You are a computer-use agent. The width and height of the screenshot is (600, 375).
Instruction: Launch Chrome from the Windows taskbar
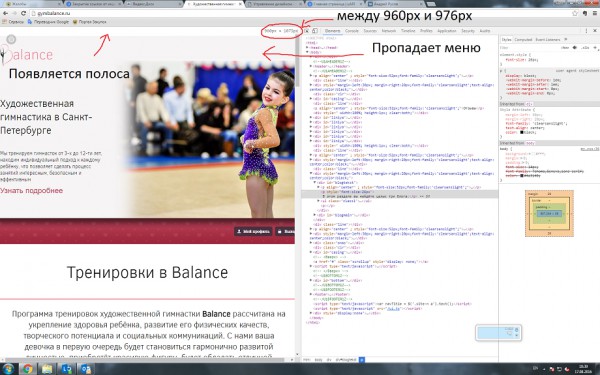[x=28, y=369]
